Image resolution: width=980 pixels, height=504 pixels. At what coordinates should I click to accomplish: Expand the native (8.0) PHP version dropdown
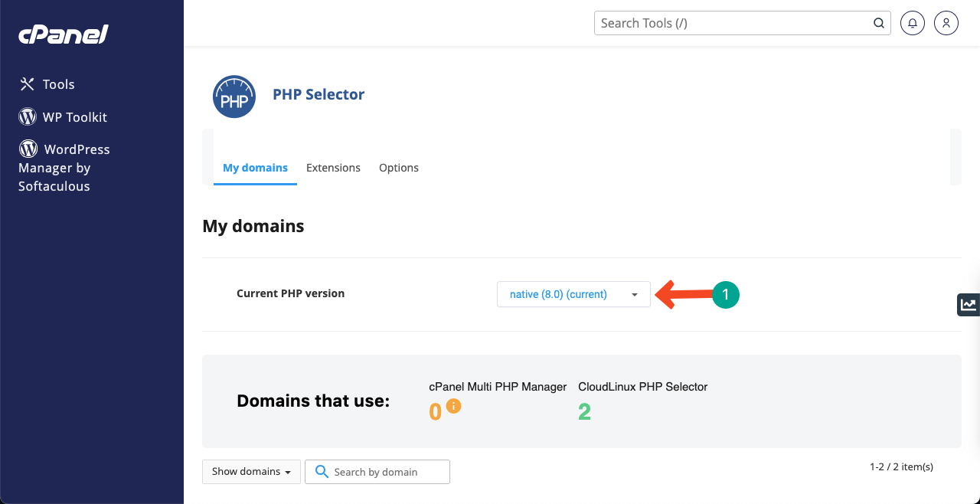point(573,294)
